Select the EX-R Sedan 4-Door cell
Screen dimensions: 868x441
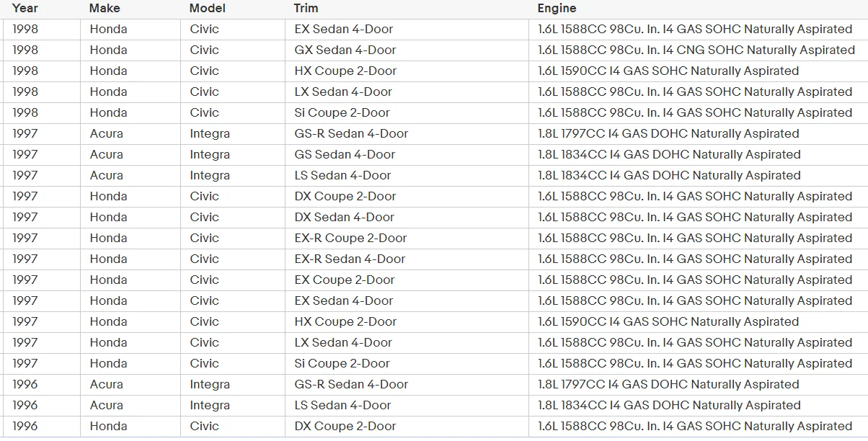[x=407, y=259]
